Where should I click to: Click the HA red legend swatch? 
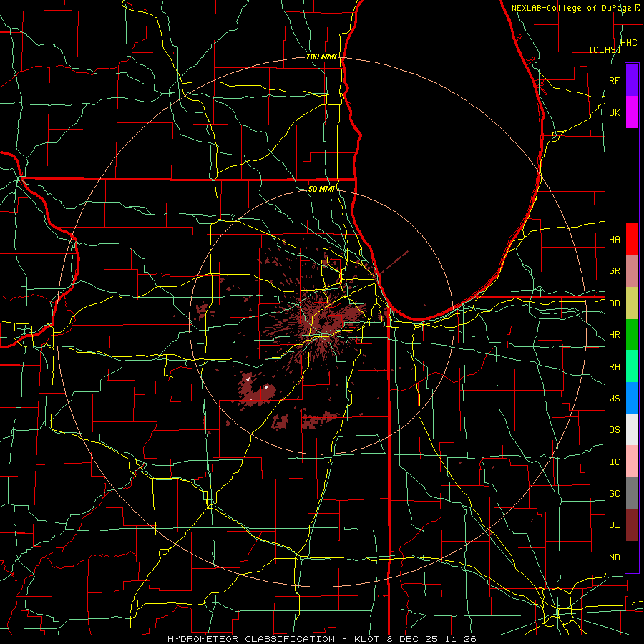tap(632, 239)
